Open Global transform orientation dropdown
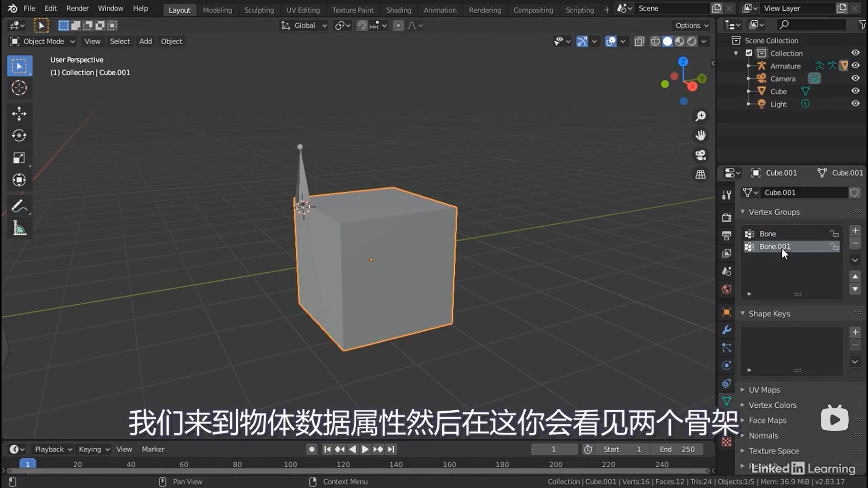The height and width of the screenshot is (488, 868). pyautogui.click(x=304, y=26)
